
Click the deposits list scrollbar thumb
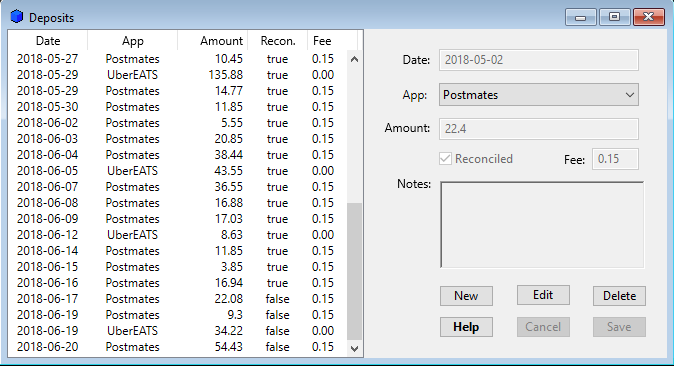click(x=354, y=271)
